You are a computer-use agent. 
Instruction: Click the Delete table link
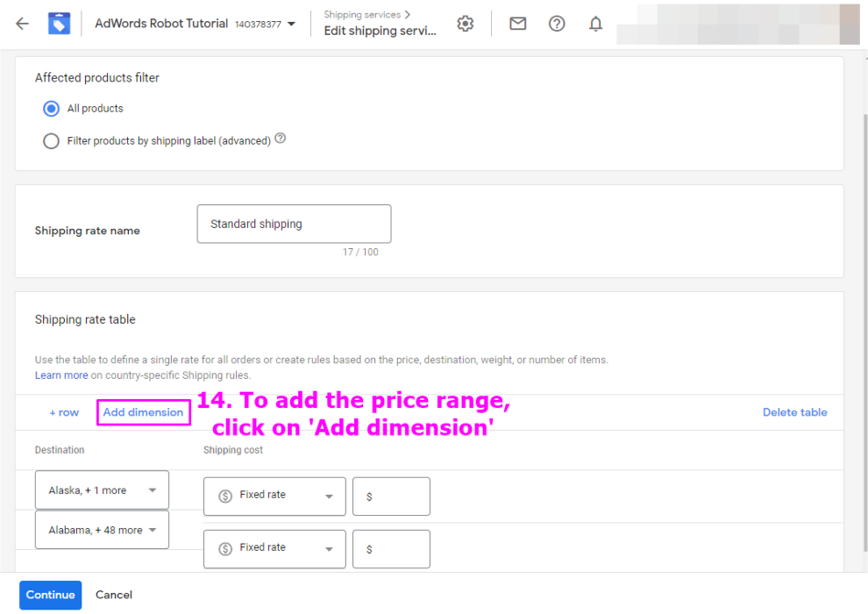click(794, 413)
